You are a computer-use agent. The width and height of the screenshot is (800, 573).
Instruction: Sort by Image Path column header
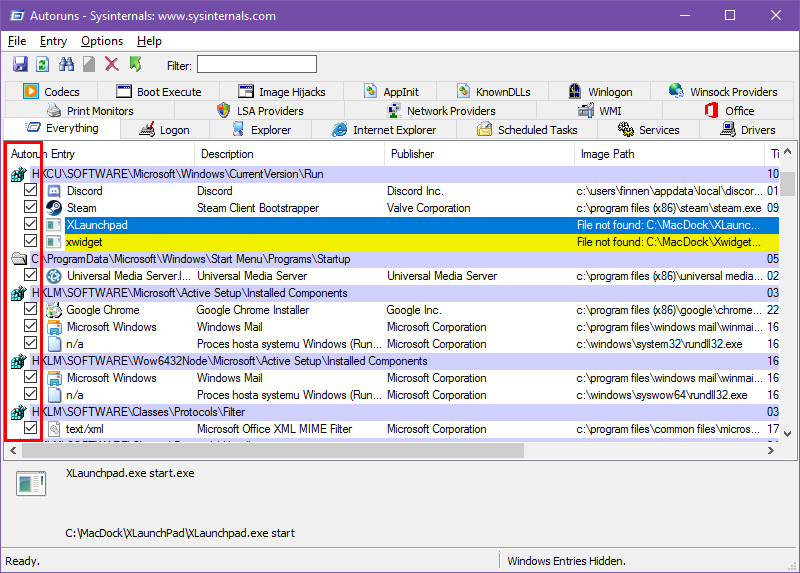pos(669,154)
